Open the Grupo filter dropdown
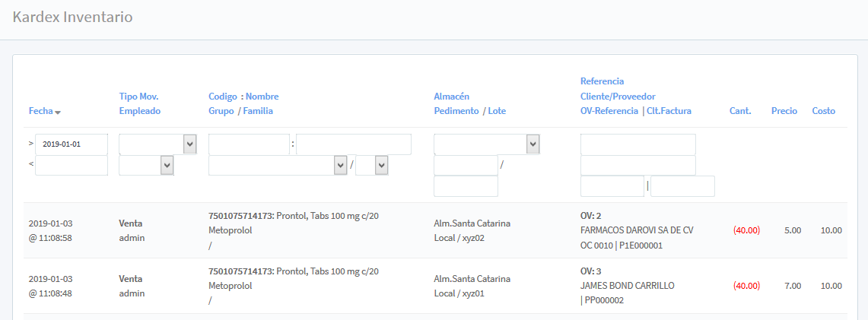 click(x=278, y=165)
